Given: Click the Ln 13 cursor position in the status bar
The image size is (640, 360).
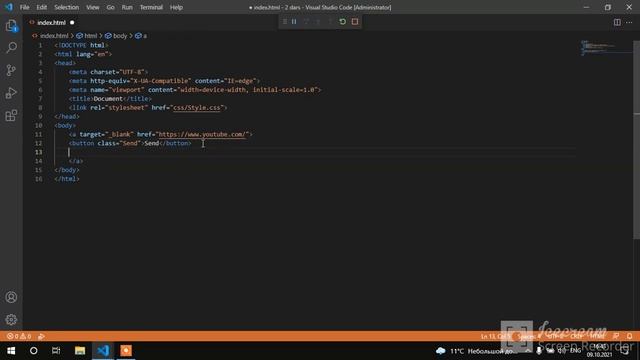Looking at the screenshot, I should coord(495,336).
